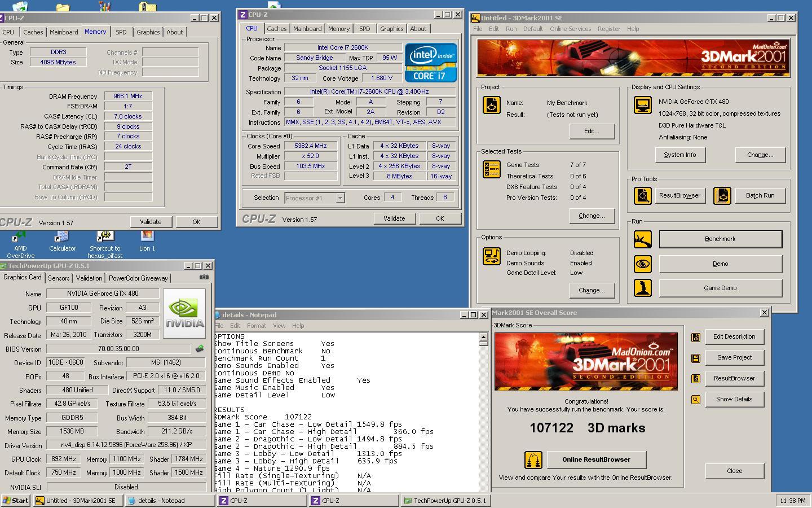Screen dimensions: 812x508
Task: Click the Game Demo button
Action: pos(720,288)
